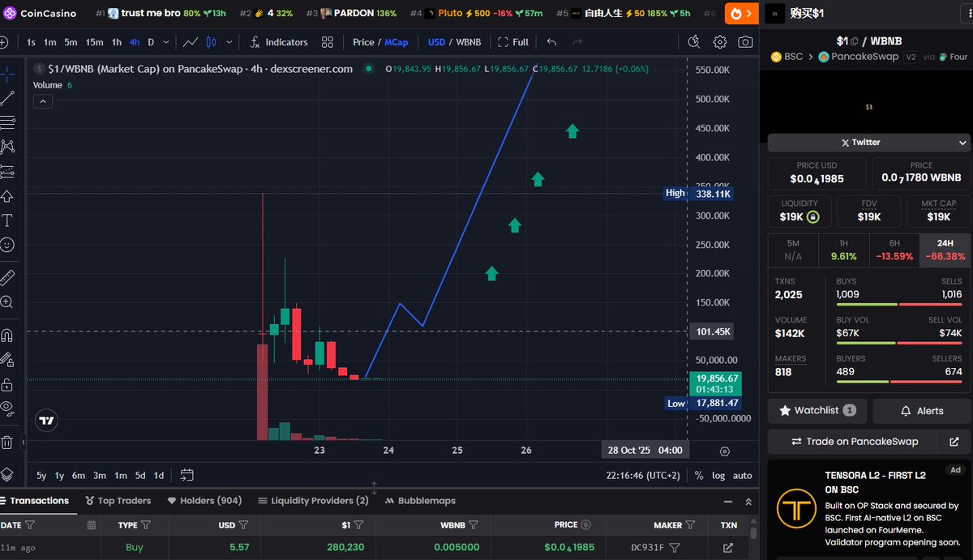973x560 pixels.
Task: Select the forecasting and projection tool
Action: point(7,171)
